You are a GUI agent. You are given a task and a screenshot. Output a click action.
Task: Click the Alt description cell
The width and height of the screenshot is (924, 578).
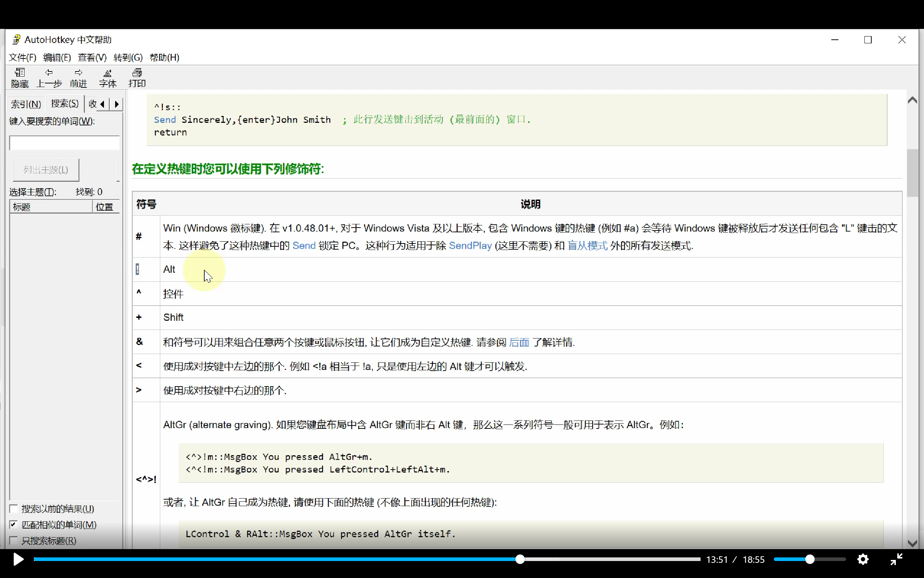click(x=531, y=269)
